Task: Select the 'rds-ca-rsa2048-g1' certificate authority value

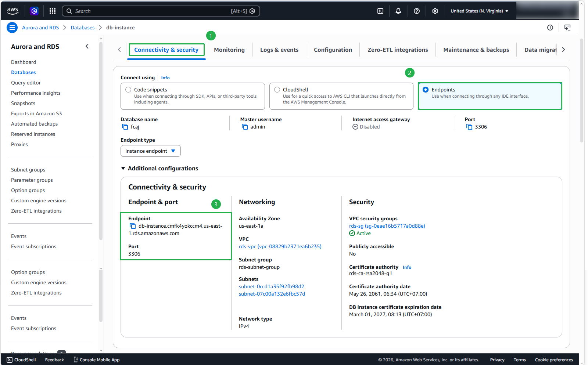Action: pos(370,273)
